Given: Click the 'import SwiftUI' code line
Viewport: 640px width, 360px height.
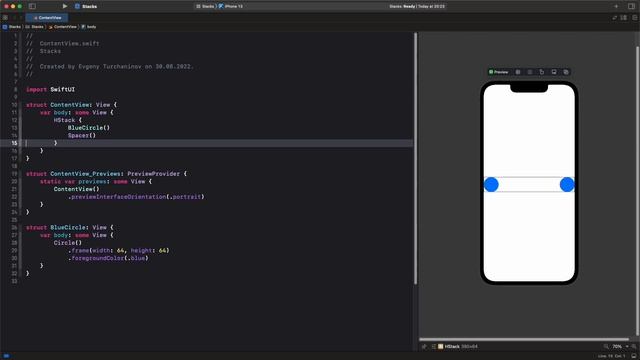Looking at the screenshot, I should click(x=51, y=89).
